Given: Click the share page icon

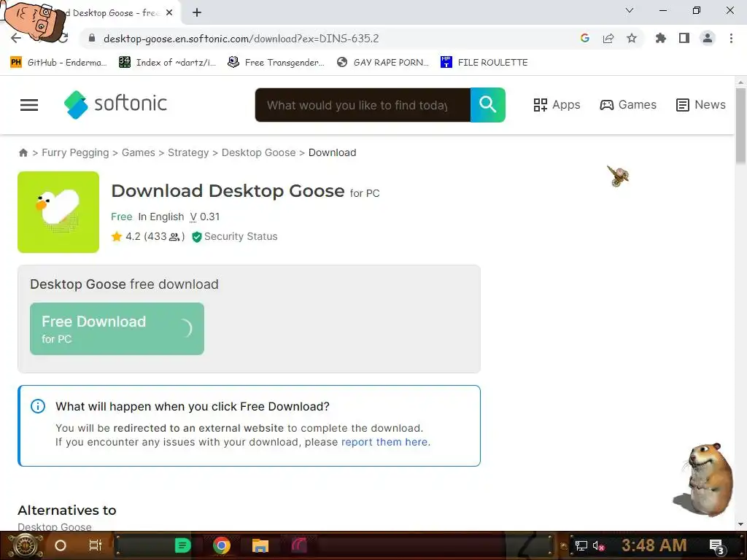Looking at the screenshot, I should coord(608,38).
